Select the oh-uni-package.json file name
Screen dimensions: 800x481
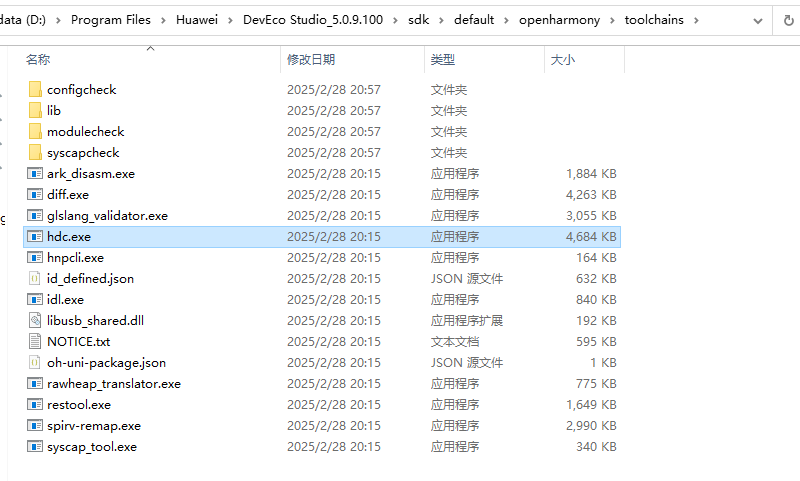[x=106, y=363]
